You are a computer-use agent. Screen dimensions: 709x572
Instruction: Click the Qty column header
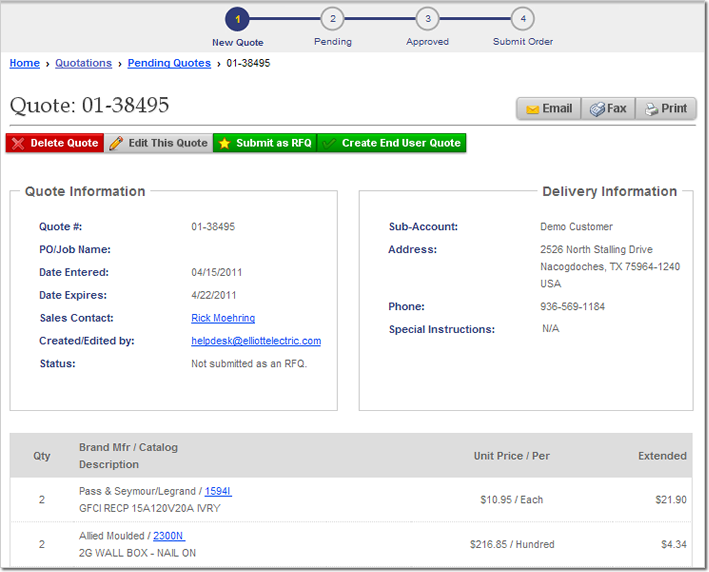tap(42, 456)
